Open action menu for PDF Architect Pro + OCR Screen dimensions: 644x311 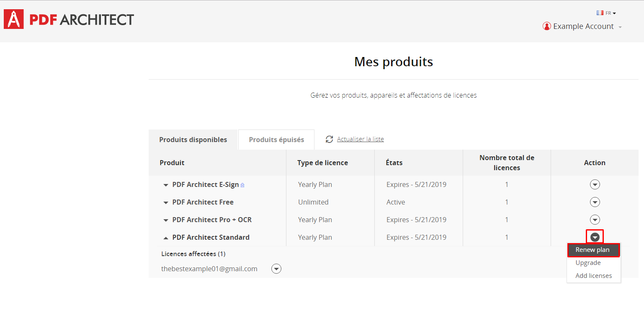[595, 220]
